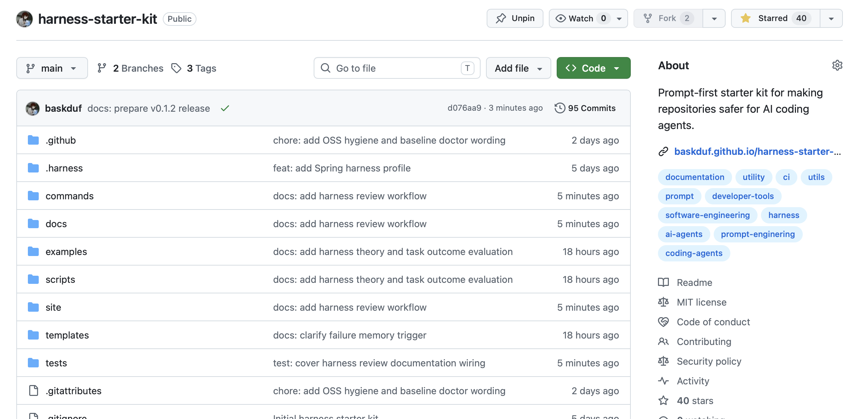Open the scripts folder

point(60,279)
